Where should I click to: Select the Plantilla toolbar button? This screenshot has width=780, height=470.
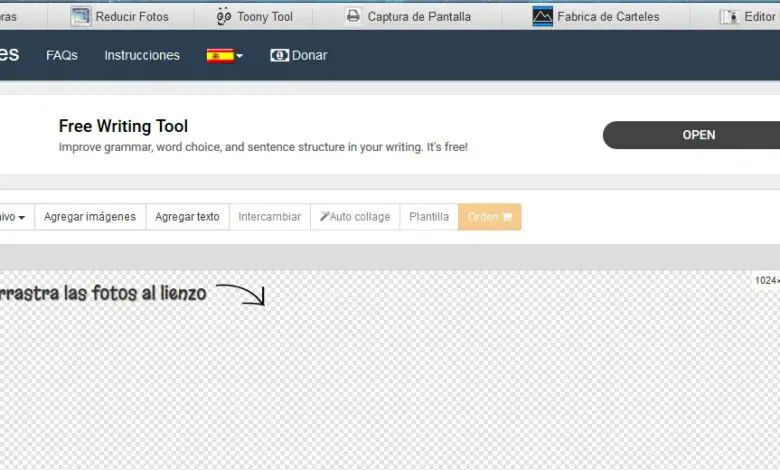(429, 217)
